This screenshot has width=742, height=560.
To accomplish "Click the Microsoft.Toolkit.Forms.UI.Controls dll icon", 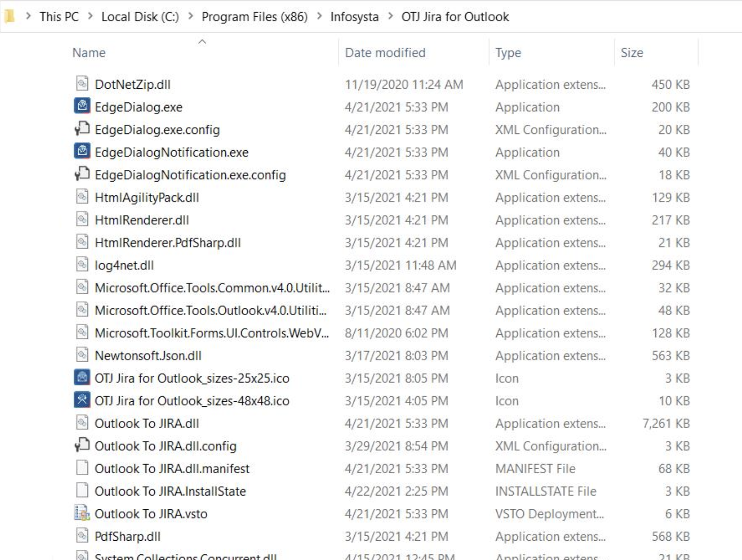I will (82, 332).
